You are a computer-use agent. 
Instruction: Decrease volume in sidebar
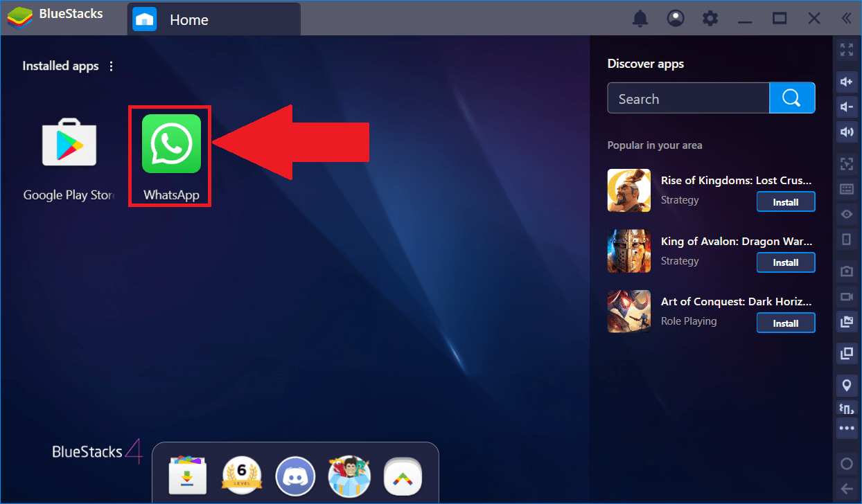click(846, 107)
